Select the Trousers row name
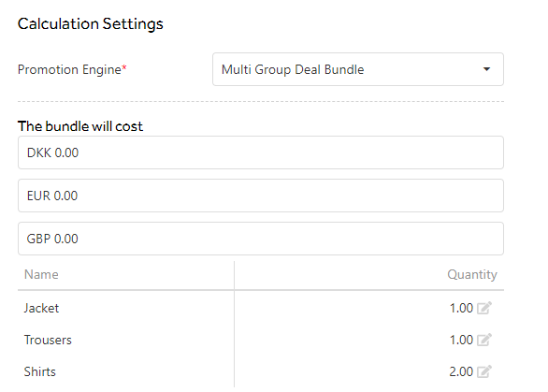 click(48, 340)
